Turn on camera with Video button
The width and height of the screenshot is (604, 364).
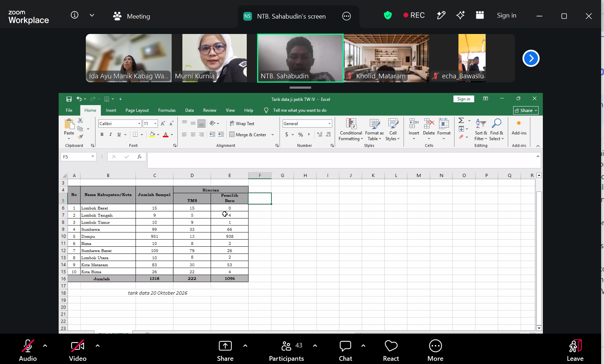[78, 350]
